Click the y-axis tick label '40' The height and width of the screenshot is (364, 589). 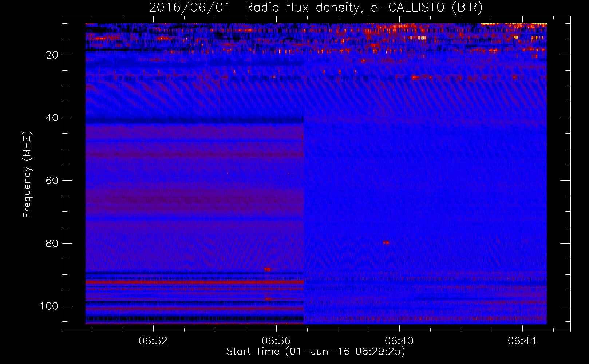[53, 118]
